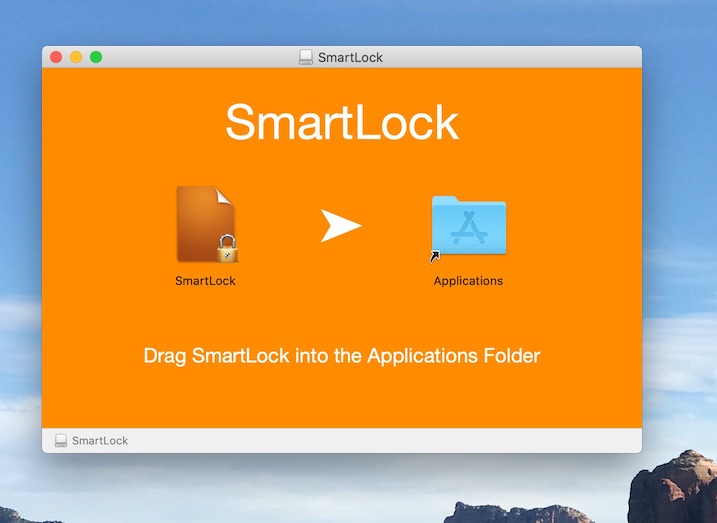Screen dimensions: 717x523
Task: Click the large SmartLock heading text
Action: click(x=341, y=123)
